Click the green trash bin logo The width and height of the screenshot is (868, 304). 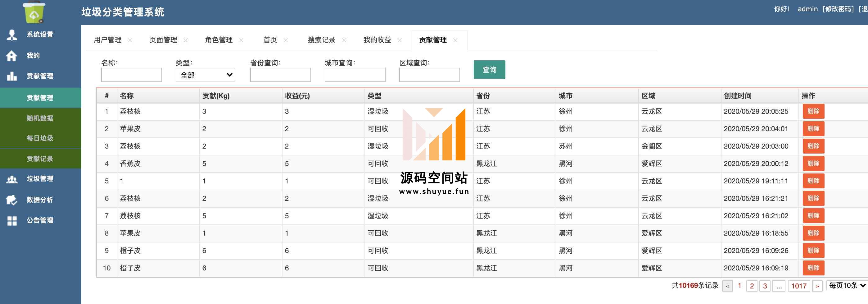pyautogui.click(x=34, y=12)
